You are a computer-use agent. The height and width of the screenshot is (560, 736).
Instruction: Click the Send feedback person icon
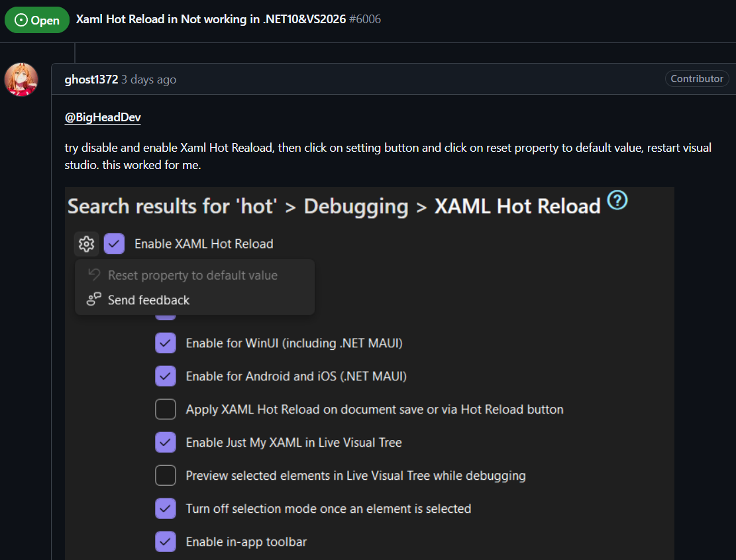(93, 300)
